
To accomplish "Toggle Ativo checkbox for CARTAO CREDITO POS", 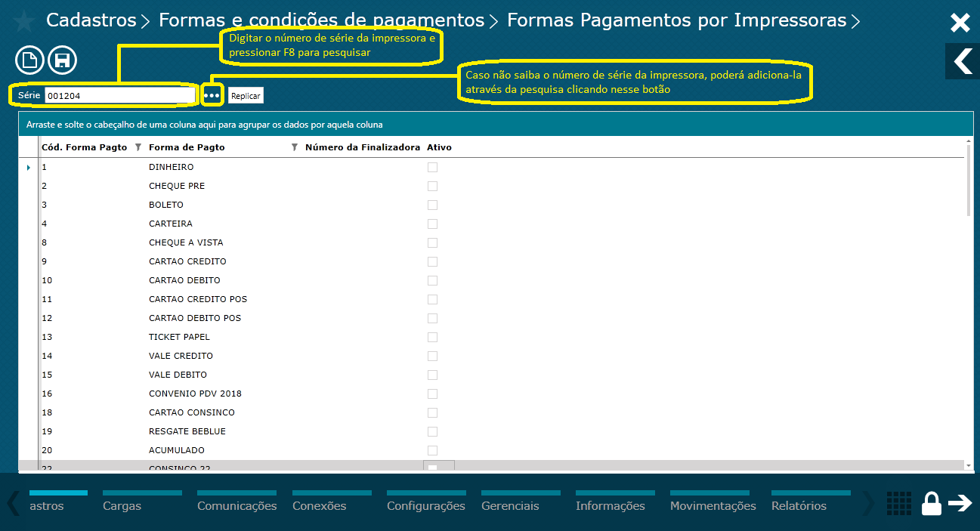I will 432,299.
